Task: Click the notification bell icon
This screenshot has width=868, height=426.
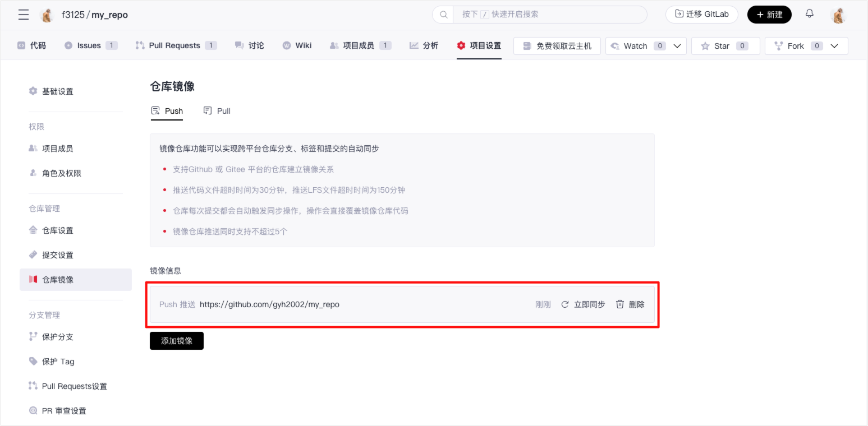Action: [809, 14]
